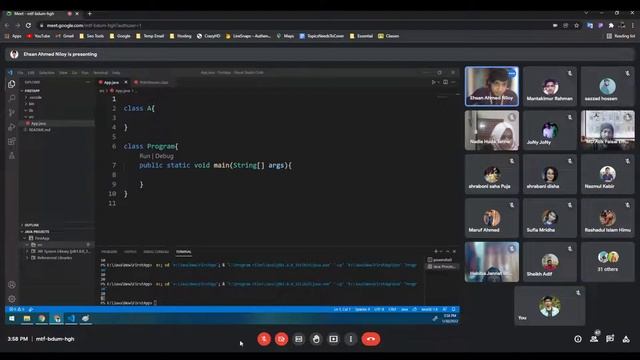640x360 pixels.
Task: Open the Reading list button
Action: tap(621, 36)
